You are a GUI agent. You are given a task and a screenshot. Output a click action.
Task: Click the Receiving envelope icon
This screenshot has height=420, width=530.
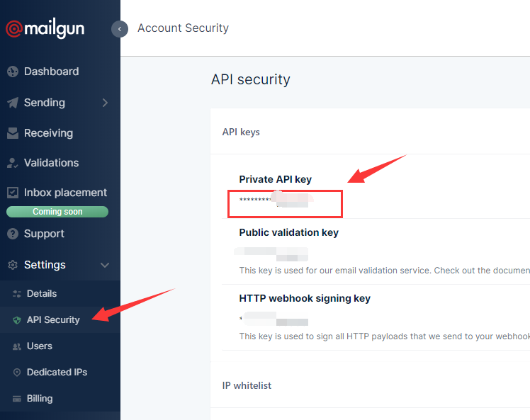point(13,133)
